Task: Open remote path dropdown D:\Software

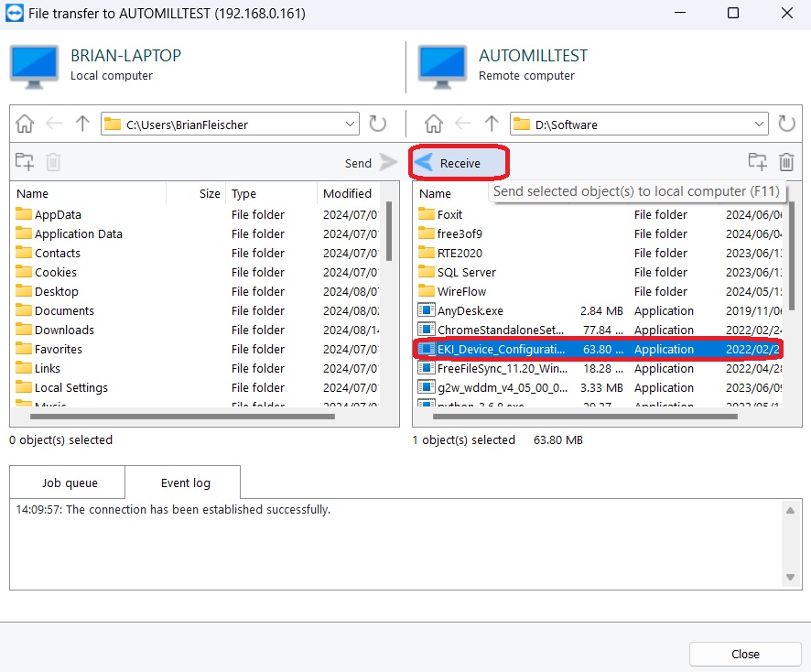Action: pos(759,125)
